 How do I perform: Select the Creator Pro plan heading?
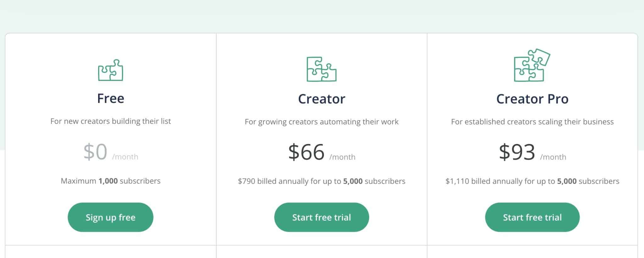[532, 98]
